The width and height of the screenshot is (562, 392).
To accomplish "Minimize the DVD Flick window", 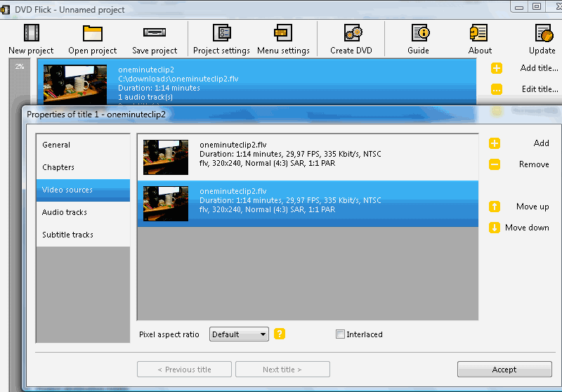I will tap(519, 6).
